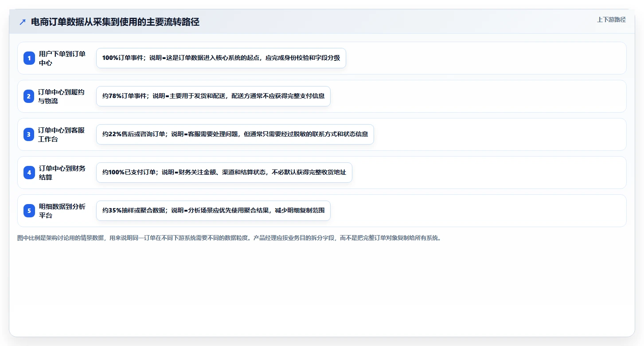Select step number badge 1
Screen dimensions: 644x346
click(29, 58)
